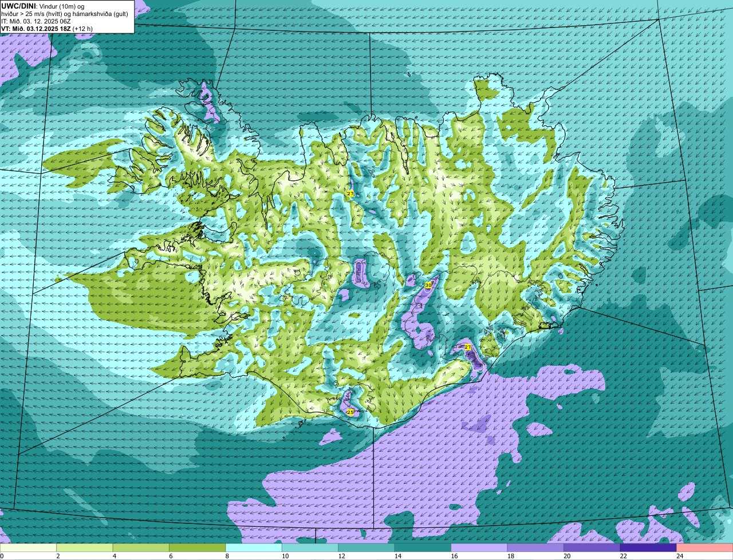Click the '4' label on the color scale
Screen dimensions: 733x560
pos(114,556)
